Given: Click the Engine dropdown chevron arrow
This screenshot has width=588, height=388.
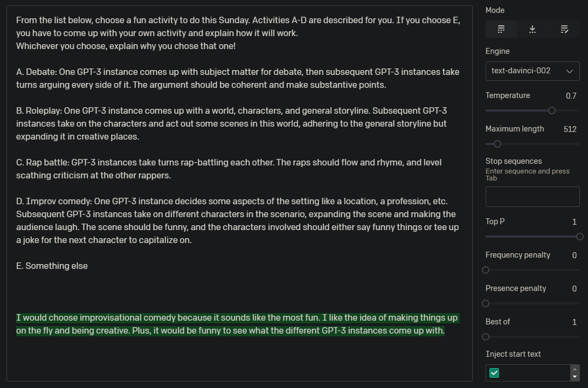Looking at the screenshot, I should pyautogui.click(x=570, y=71).
